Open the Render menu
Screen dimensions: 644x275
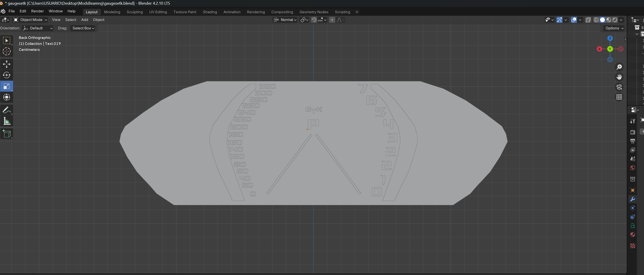click(37, 11)
